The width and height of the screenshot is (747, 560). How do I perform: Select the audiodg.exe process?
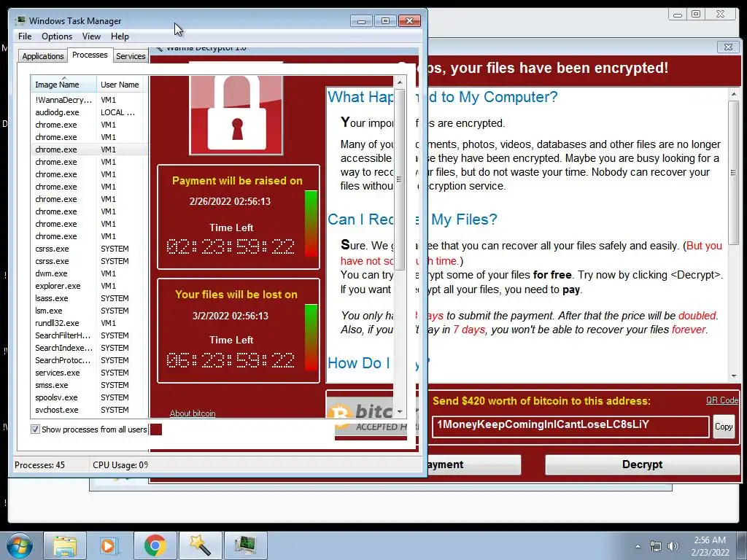(90, 112)
